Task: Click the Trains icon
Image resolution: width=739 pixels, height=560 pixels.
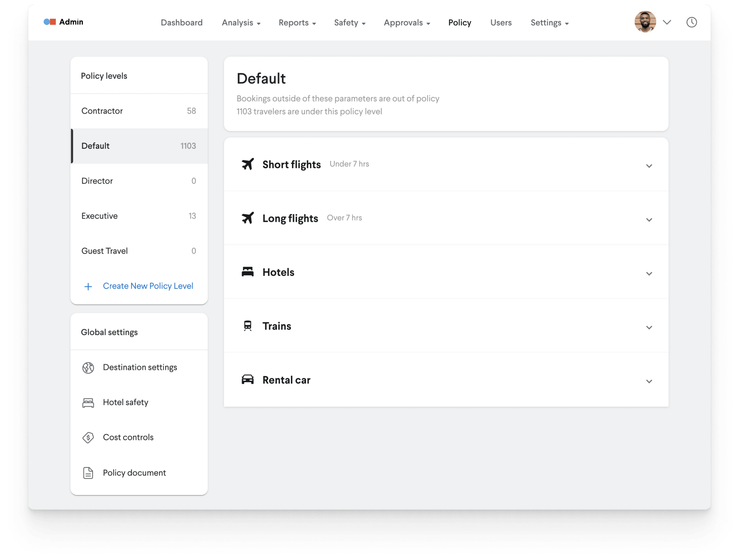Action: [x=248, y=326]
